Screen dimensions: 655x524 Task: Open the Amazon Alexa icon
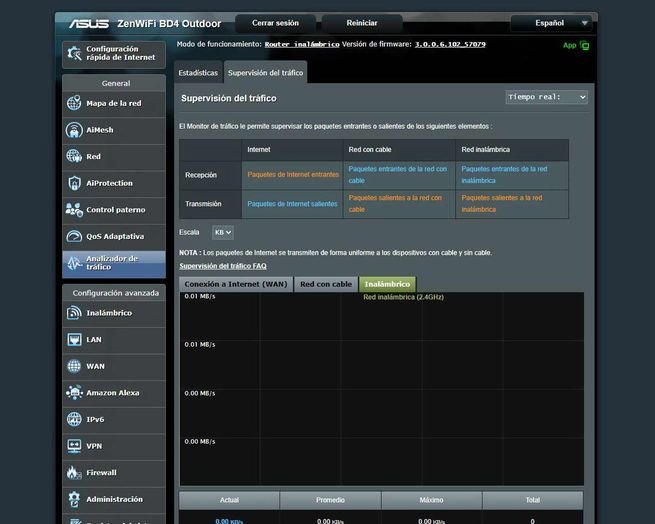tap(74, 393)
